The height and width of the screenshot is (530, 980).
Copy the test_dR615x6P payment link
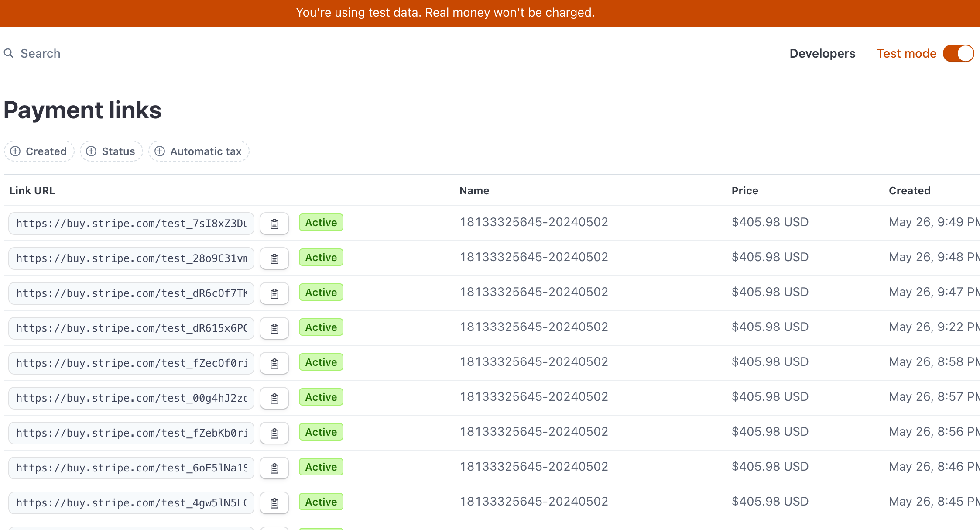pyautogui.click(x=274, y=328)
